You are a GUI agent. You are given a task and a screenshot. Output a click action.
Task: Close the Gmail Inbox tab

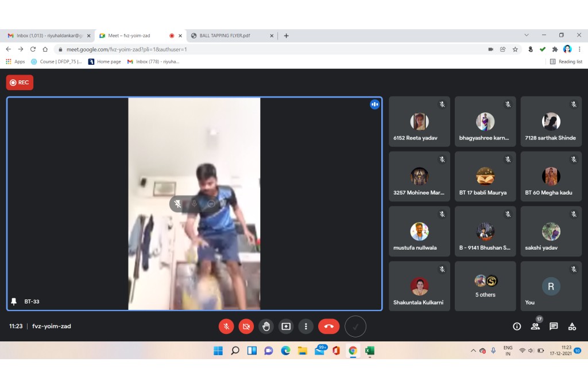point(88,36)
